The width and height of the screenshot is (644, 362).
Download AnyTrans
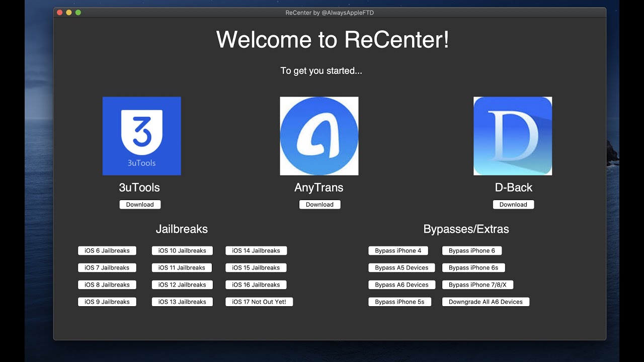(x=319, y=205)
